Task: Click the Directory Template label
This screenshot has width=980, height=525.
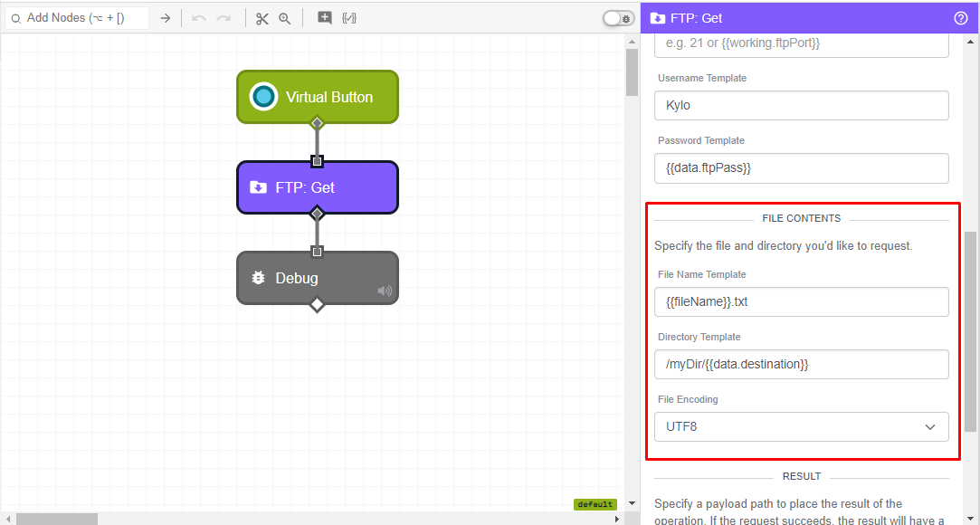Action: [699, 337]
